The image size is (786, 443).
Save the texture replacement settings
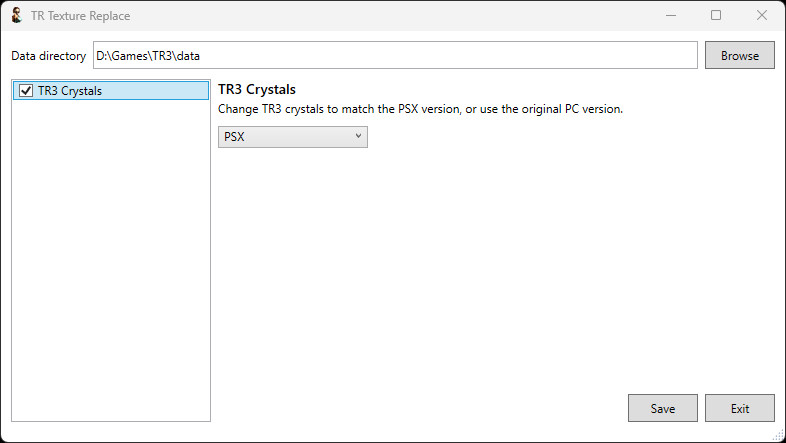662,408
